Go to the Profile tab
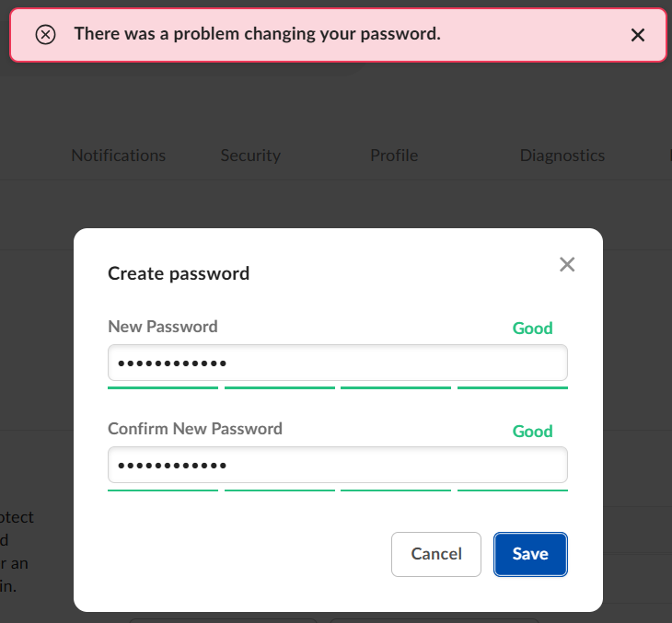The width and height of the screenshot is (672, 623). (394, 156)
